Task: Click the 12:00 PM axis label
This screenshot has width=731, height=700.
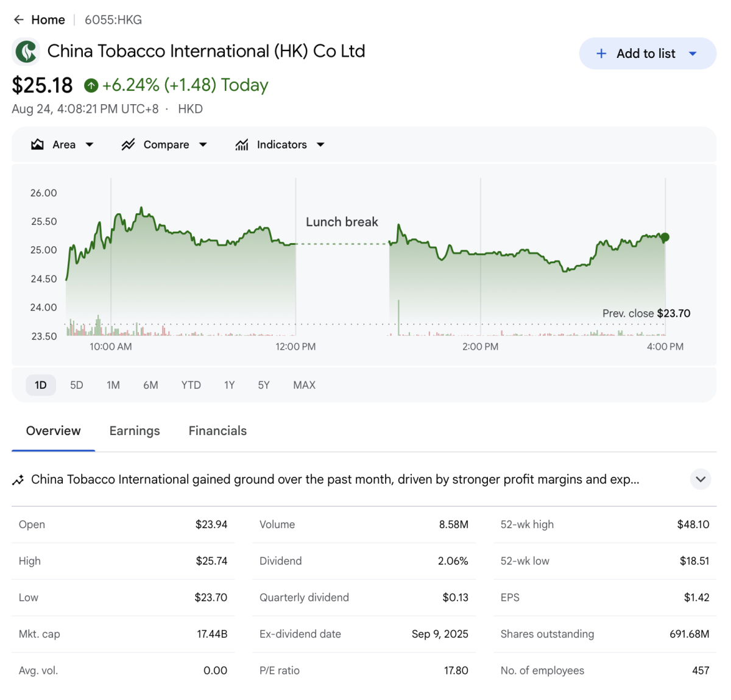Action: coord(295,347)
